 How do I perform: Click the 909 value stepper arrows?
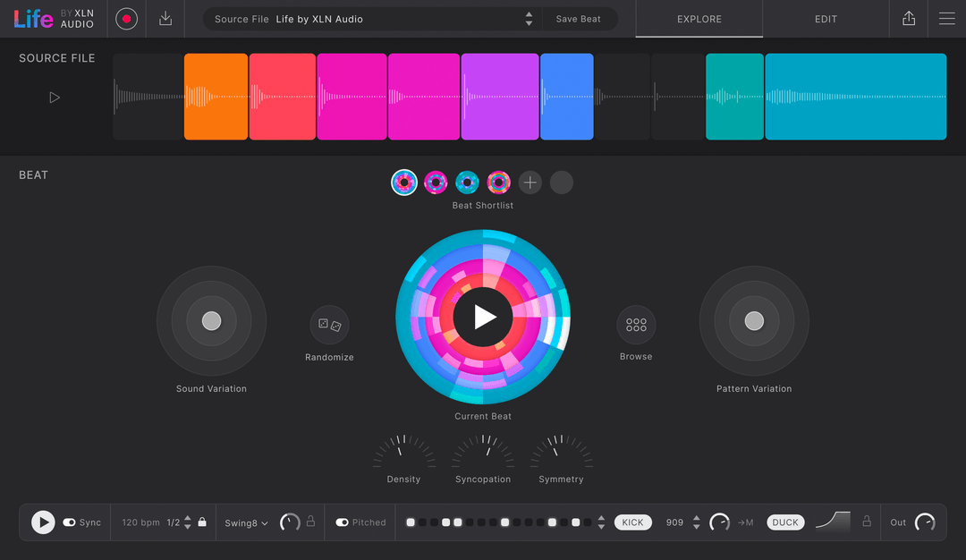coord(697,522)
